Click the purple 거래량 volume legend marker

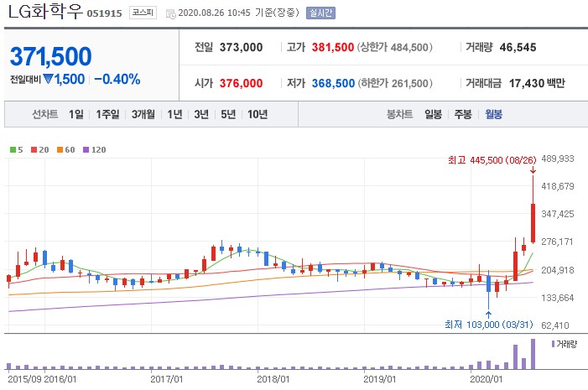pos(553,344)
